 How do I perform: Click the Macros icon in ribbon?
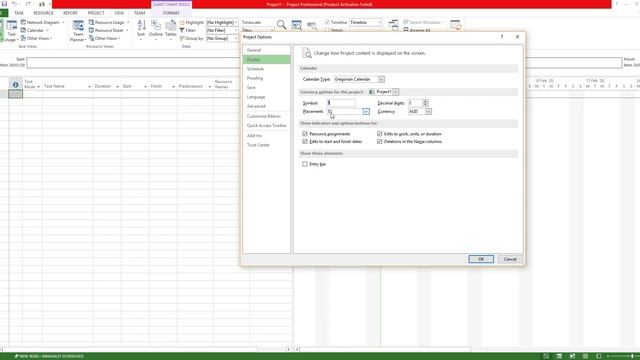456,25
